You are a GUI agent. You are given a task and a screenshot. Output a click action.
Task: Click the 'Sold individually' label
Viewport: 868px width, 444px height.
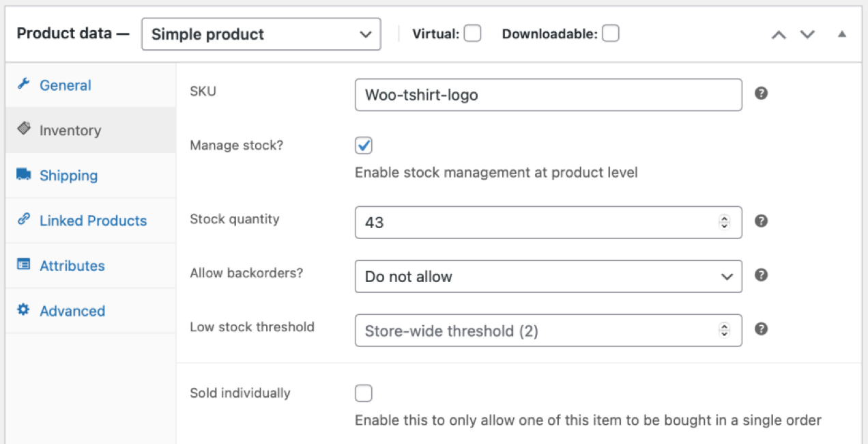coord(240,393)
